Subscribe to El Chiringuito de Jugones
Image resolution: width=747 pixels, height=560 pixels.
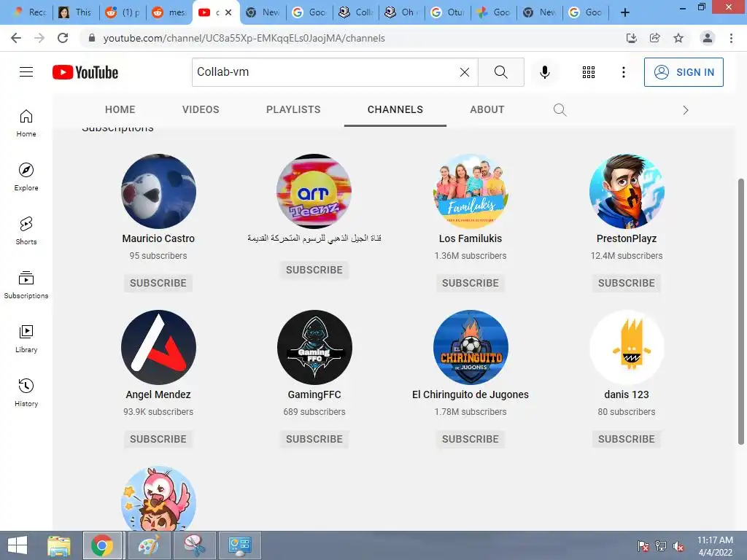pyautogui.click(x=471, y=439)
